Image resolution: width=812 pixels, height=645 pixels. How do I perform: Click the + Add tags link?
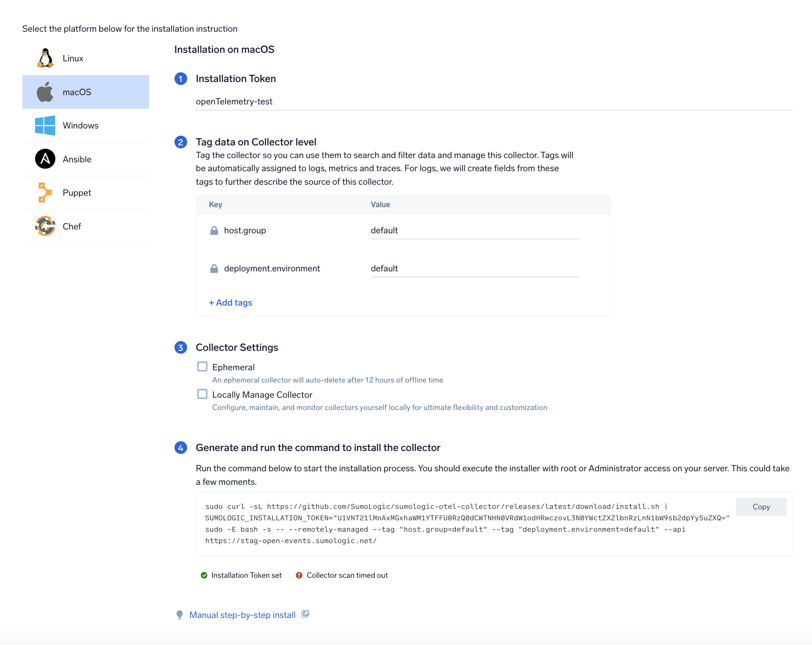(230, 303)
